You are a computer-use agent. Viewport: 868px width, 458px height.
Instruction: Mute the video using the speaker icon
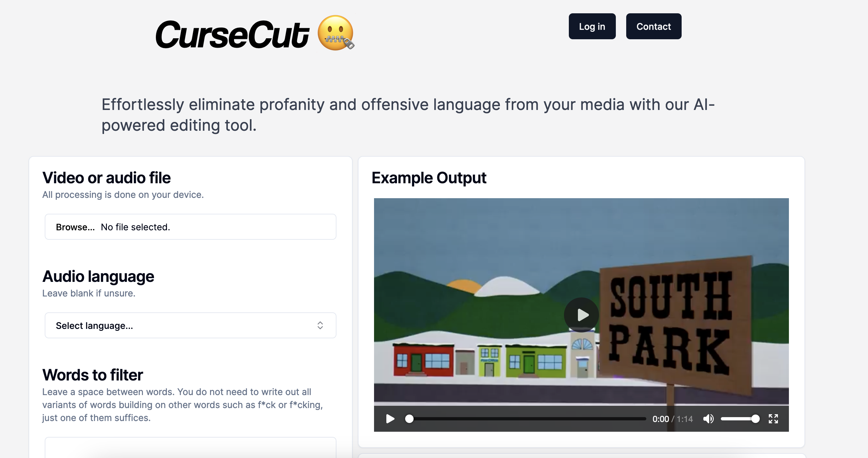[708, 419]
